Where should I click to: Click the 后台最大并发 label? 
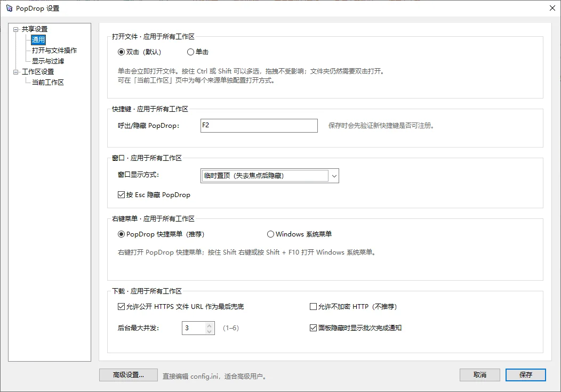point(138,328)
